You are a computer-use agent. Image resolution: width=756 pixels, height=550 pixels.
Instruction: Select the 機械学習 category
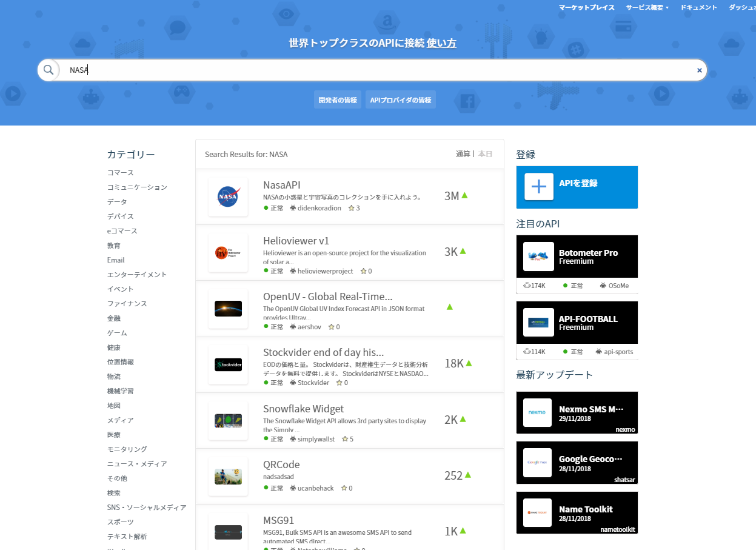121,391
